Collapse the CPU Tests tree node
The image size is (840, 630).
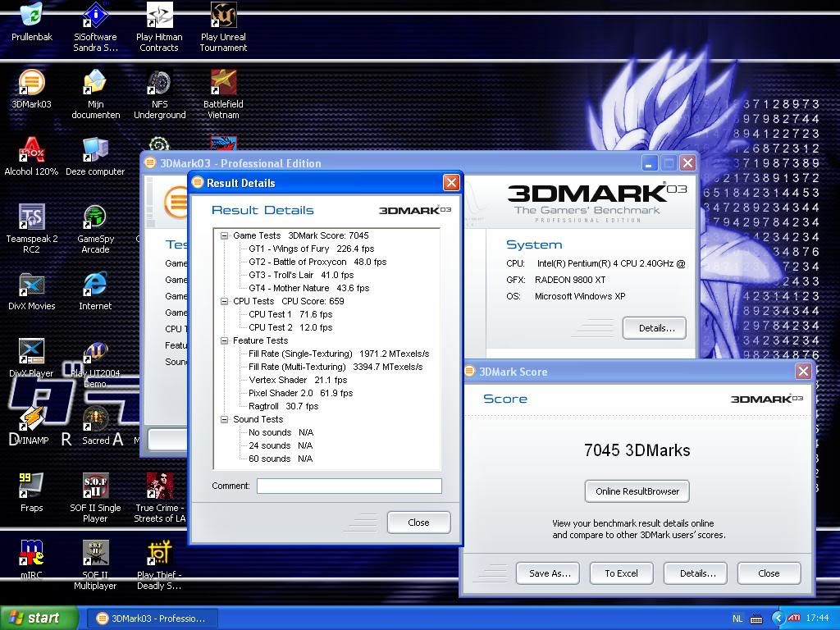coord(225,301)
